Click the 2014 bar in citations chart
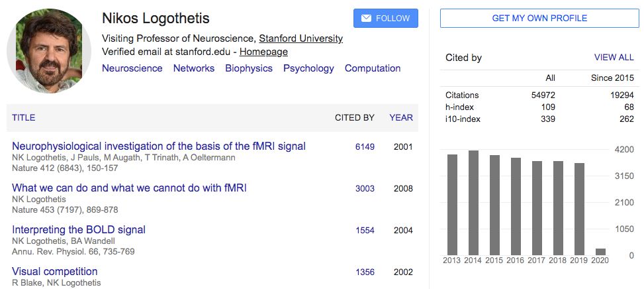 (473, 202)
